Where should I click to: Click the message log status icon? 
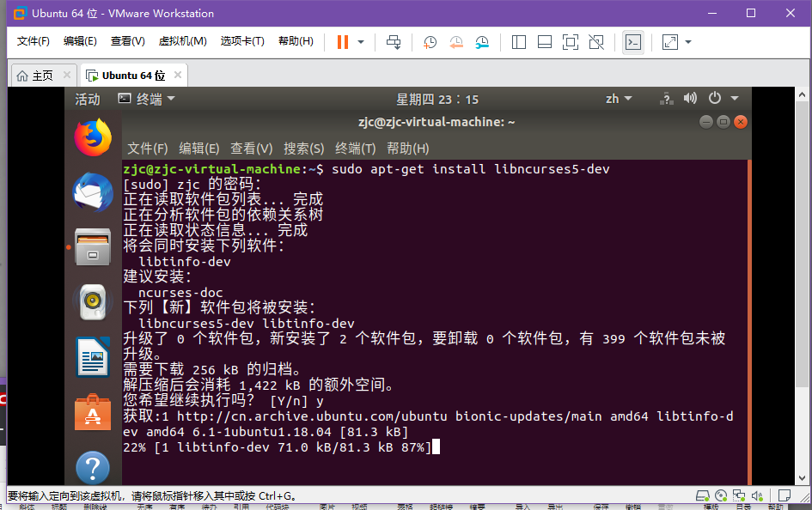784,496
